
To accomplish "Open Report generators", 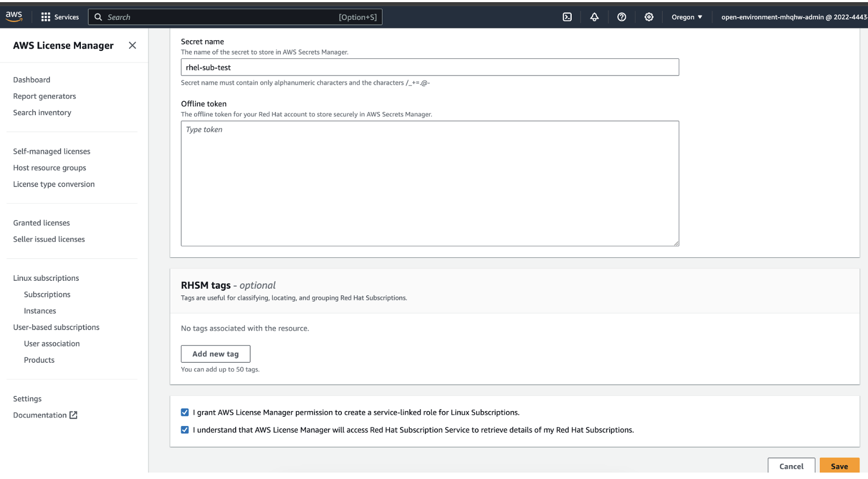I will (x=44, y=96).
